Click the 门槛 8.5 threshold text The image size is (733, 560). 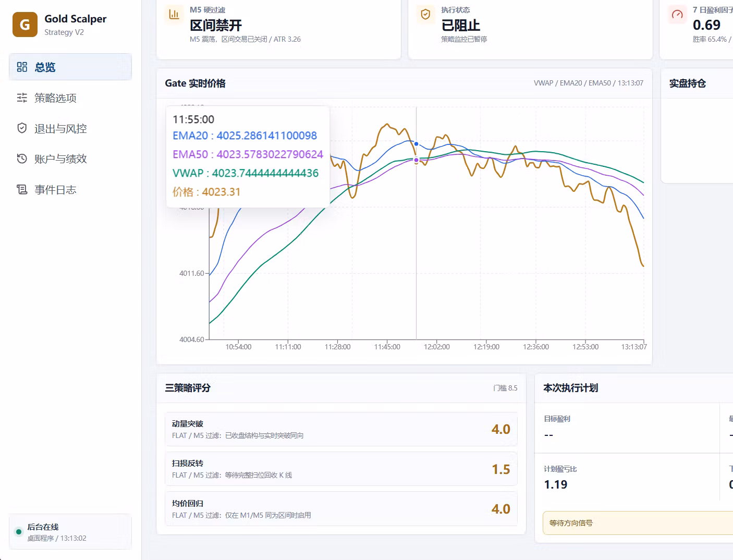pyautogui.click(x=505, y=388)
